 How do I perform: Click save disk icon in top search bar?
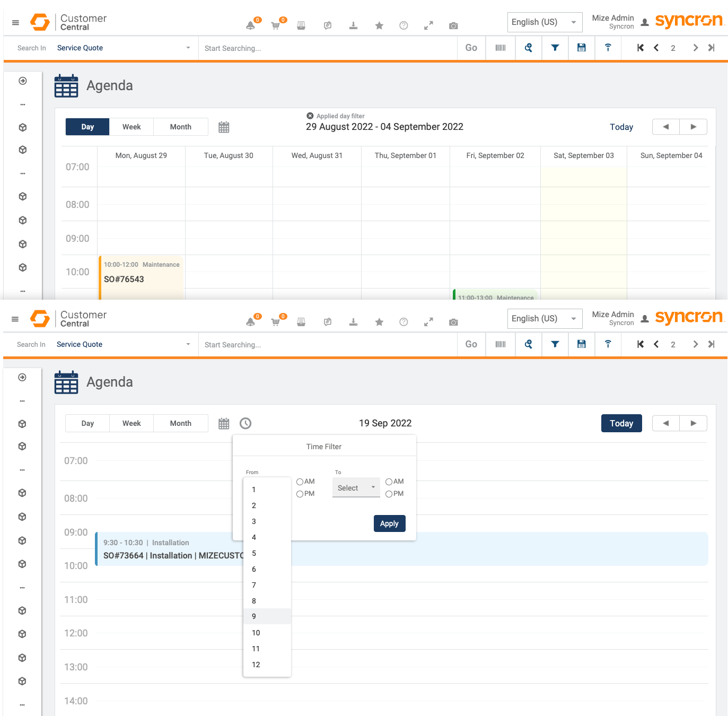point(582,48)
